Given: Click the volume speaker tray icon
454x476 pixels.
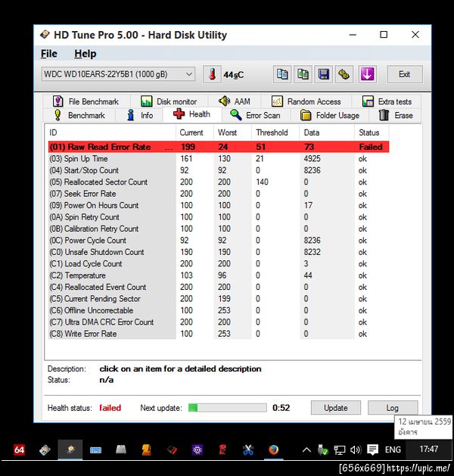Looking at the screenshot, I should [356, 450].
